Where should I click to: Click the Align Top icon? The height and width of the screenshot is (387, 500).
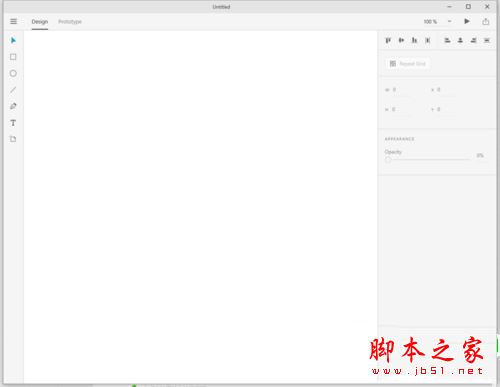[x=388, y=40]
